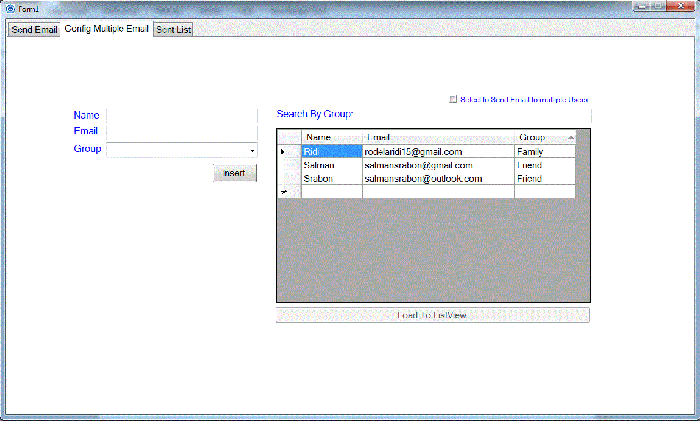Switch to the Send Email tab

tap(34, 29)
